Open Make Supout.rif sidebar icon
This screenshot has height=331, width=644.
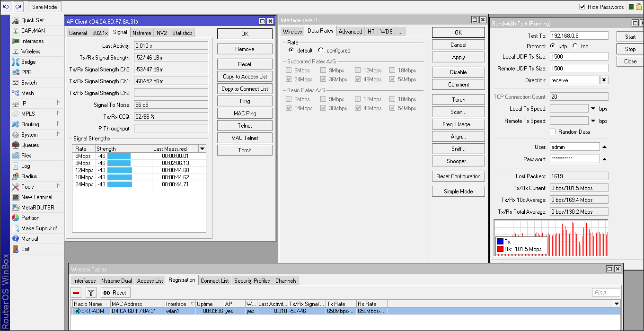(x=16, y=228)
